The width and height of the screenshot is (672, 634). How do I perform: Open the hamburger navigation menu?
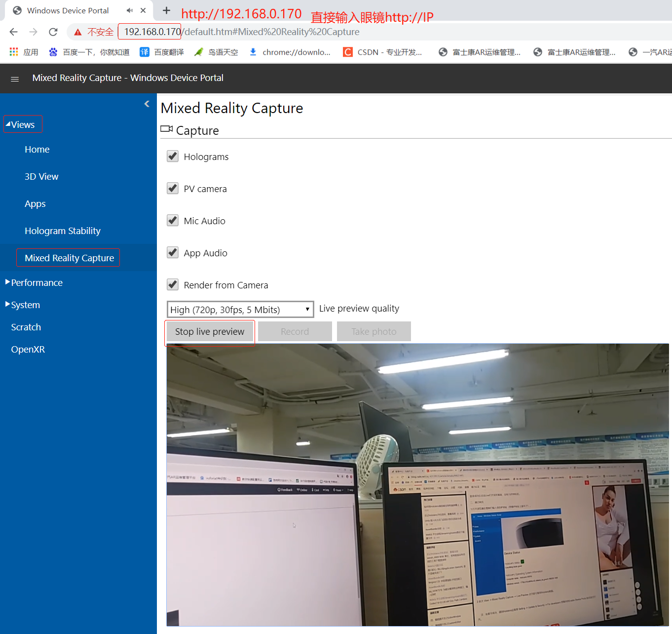(x=15, y=79)
